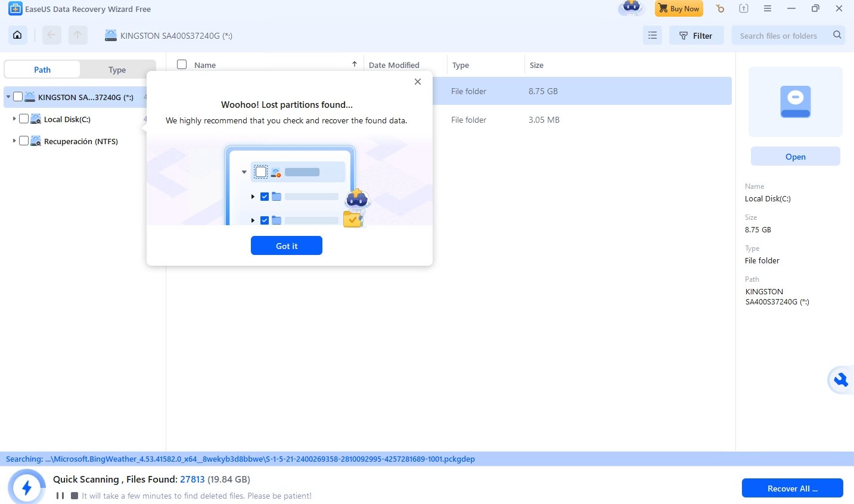Open the repair wrench floating tool
The image size is (854, 504).
(x=840, y=379)
